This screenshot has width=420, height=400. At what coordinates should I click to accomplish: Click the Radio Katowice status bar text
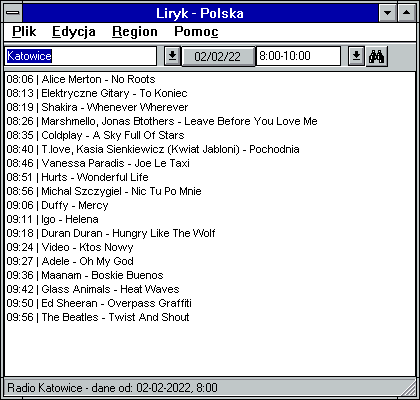(112, 388)
